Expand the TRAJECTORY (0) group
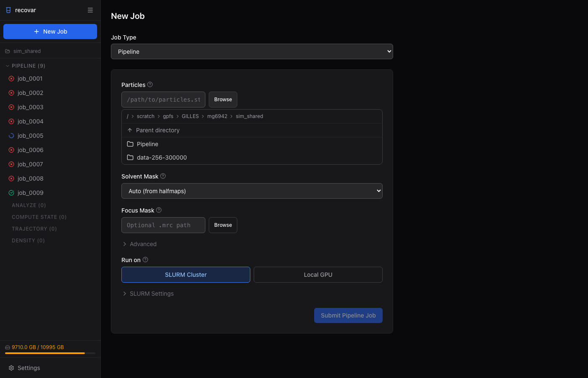The width and height of the screenshot is (588, 378). [34, 229]
